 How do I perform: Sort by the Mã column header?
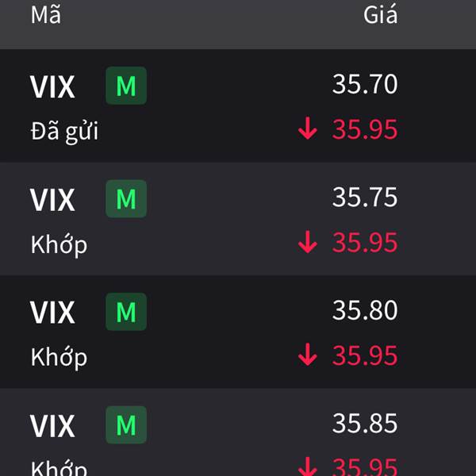(x=46, y=14)
